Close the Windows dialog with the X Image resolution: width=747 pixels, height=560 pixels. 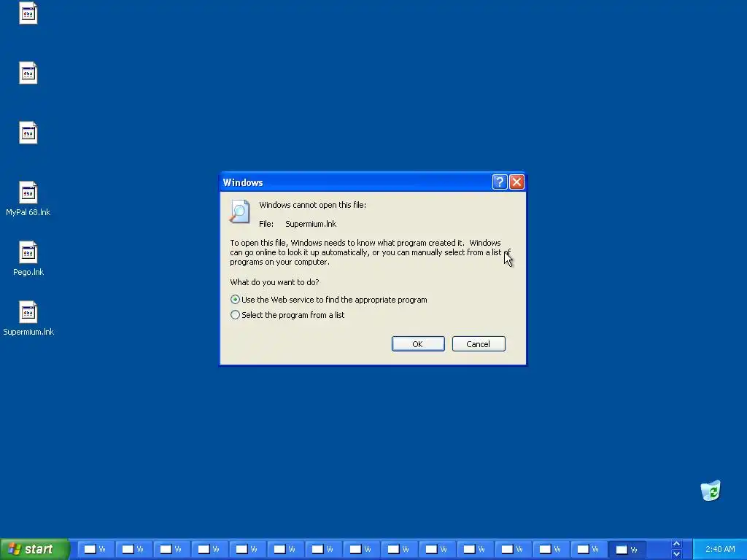pyautogui.click(x=517, y=182)
